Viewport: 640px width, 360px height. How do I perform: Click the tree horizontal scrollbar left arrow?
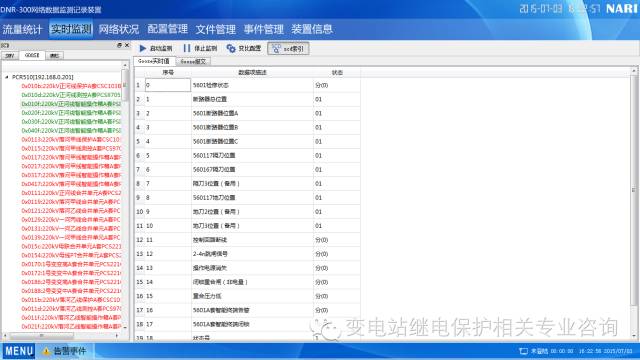click(4, 336)
